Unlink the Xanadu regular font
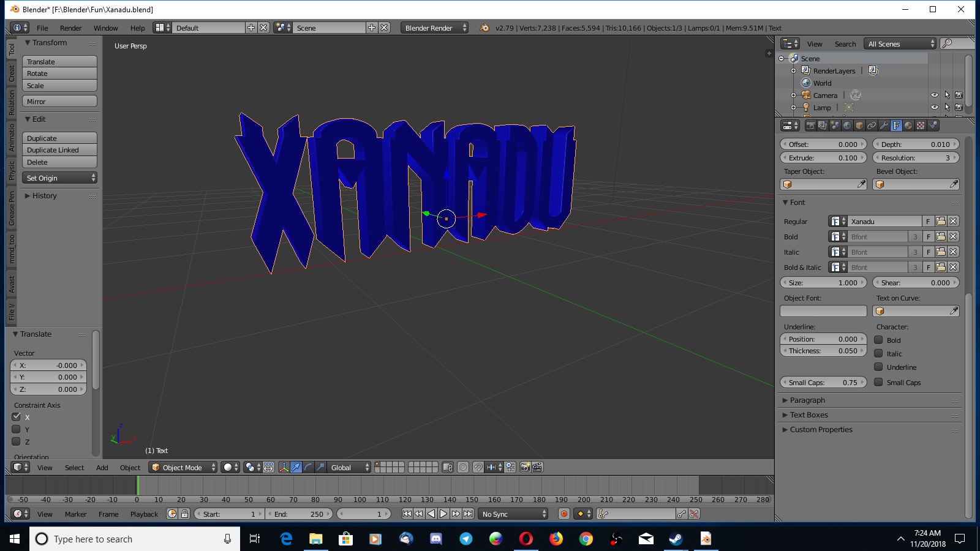Viewport: 980px width, 551px height. 953,221
